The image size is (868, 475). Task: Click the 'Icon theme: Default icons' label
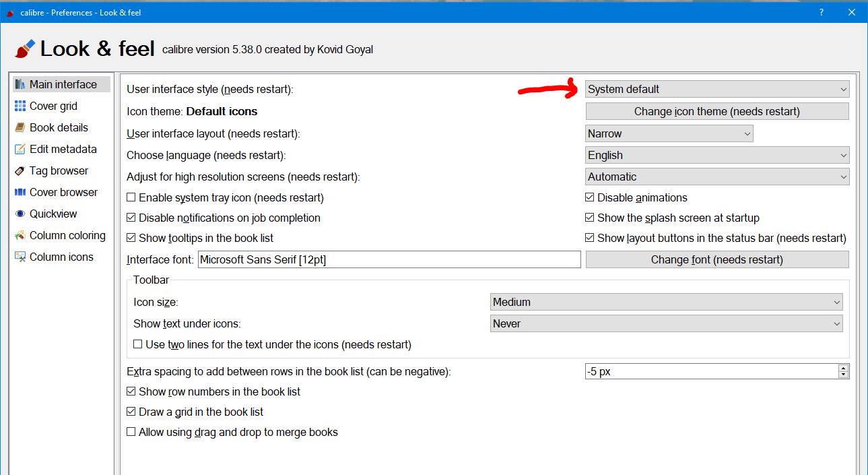[192, 111]
